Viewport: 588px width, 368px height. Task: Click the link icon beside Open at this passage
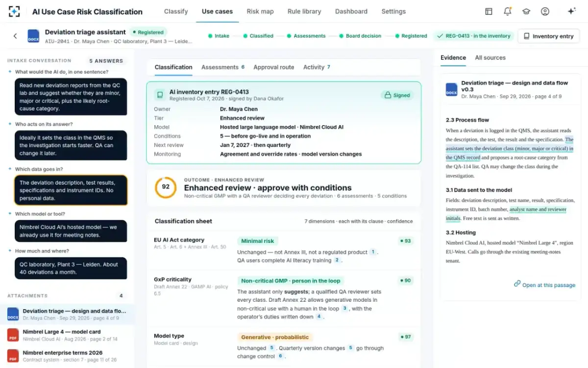[x=517, y=284]
